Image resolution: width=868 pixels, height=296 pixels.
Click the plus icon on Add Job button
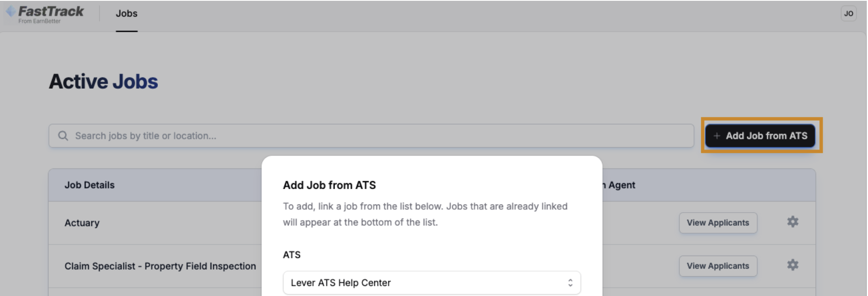click(x=717, y=136)
